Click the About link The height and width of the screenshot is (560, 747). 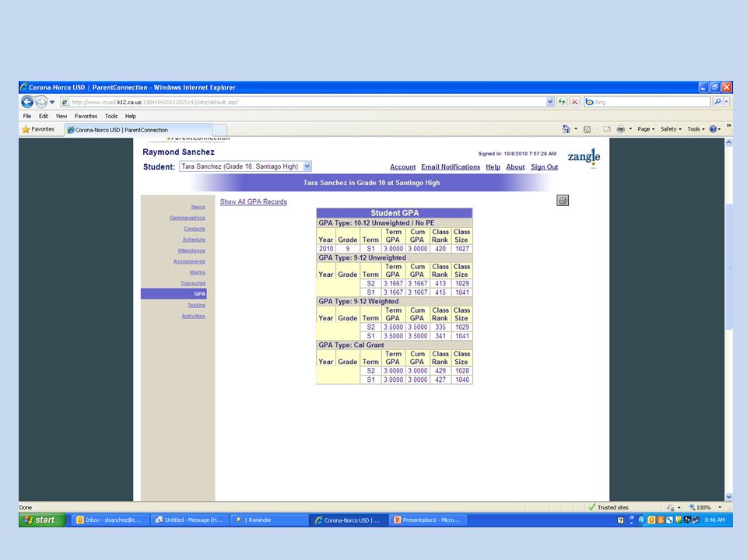tap(515, 167)
